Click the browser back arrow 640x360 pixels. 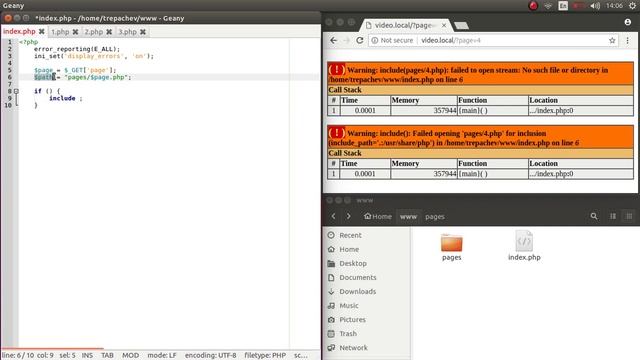click(333, 40)
